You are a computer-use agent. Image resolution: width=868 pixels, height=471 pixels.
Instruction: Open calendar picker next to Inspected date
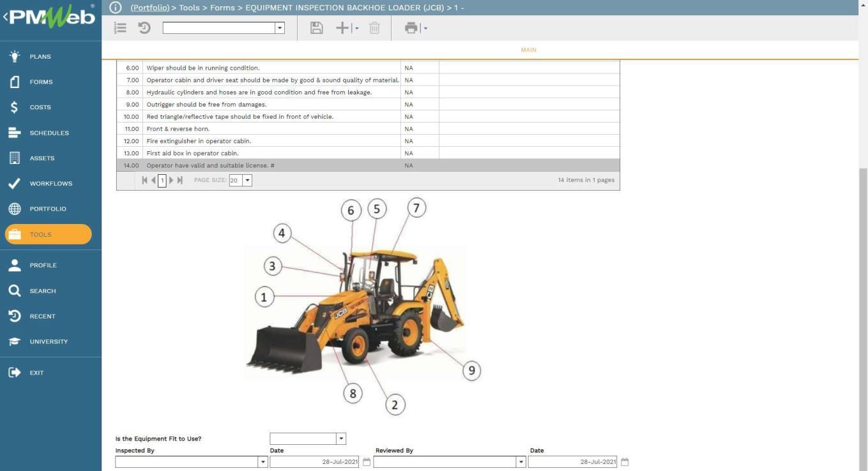[367, 462]
